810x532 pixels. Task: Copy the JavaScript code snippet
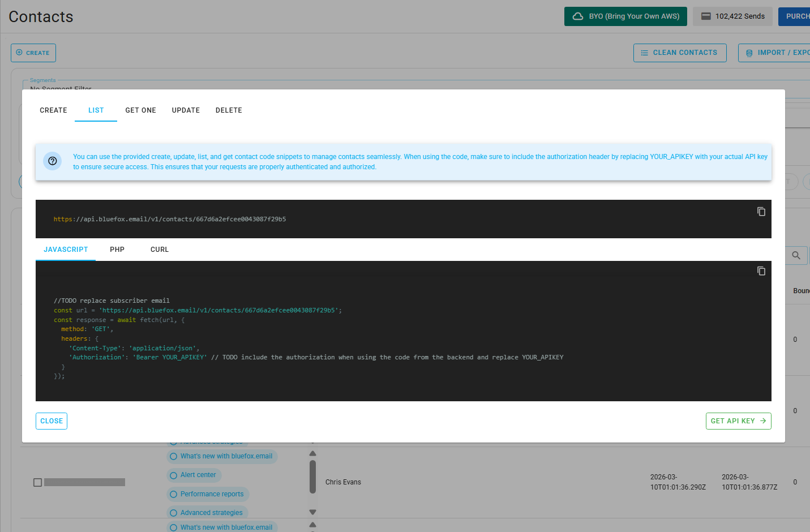(x=761, y=271)
